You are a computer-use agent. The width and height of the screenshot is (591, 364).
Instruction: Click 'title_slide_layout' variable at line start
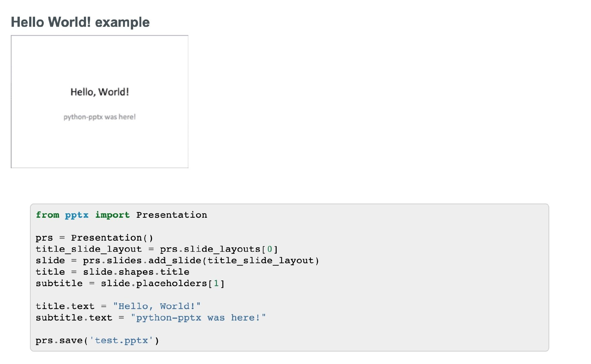pyautogui.click(x=89, y=249)
